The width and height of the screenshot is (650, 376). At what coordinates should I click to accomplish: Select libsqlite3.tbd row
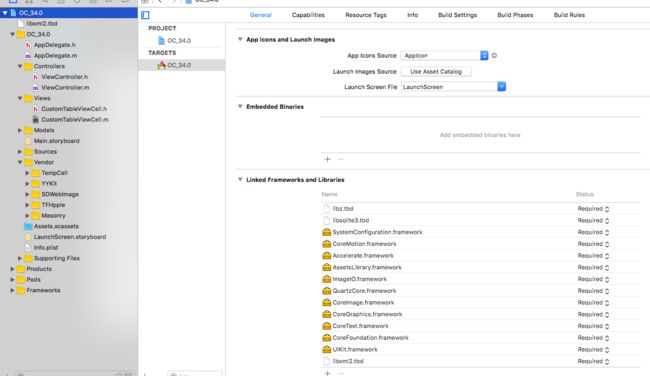480,221
